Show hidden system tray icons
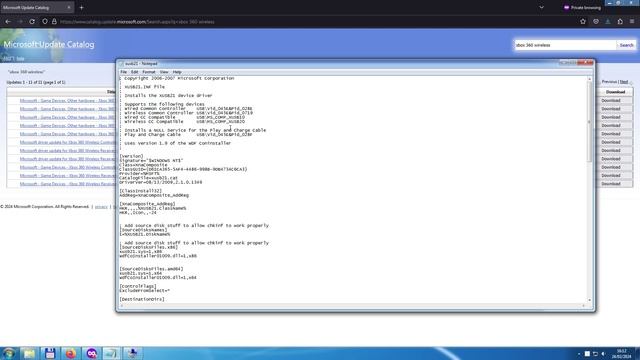640x360 pixels. click(x=579, y=354)
